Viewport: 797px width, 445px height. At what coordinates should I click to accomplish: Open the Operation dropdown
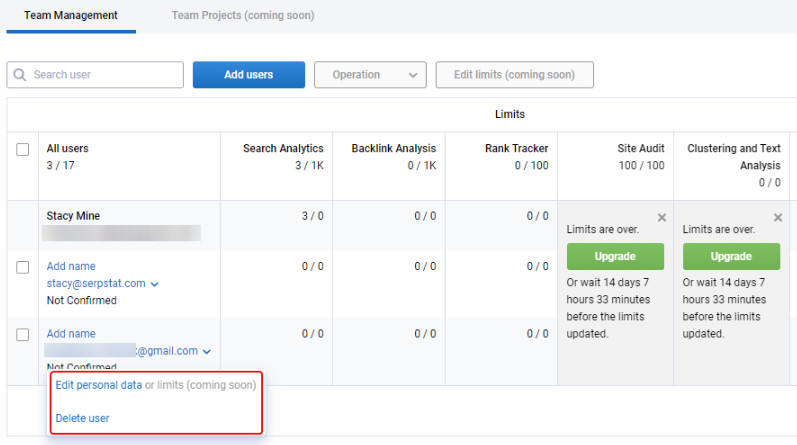click(x=370, y=75)
